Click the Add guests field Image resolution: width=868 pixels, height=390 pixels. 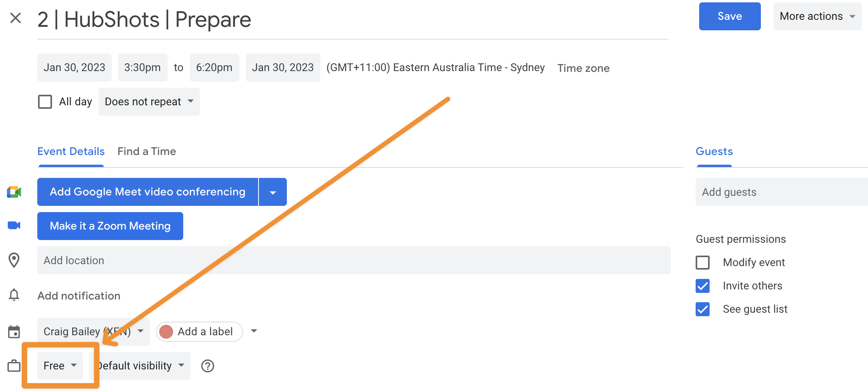[x=780, y=192]
